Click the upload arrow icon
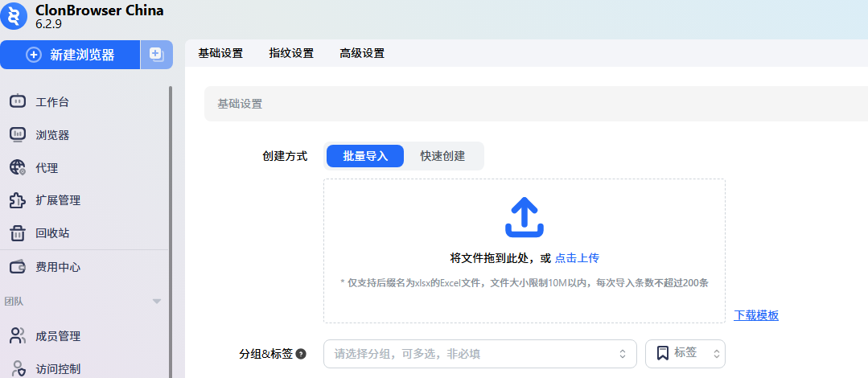 pyautogui.click(x=525, y=217)
